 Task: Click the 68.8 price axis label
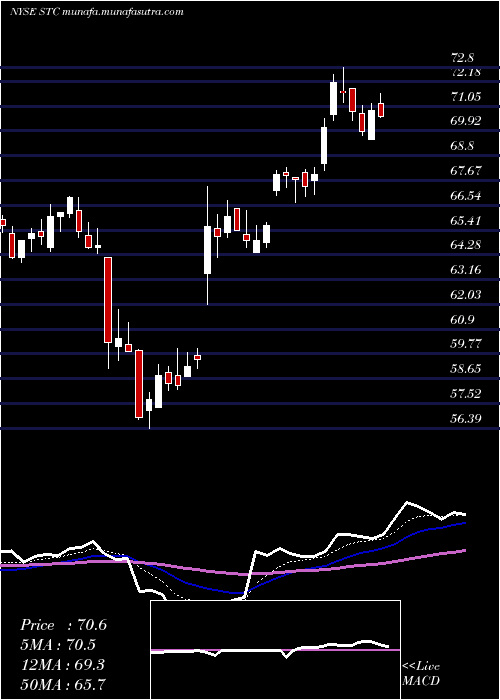coord(462,146)
